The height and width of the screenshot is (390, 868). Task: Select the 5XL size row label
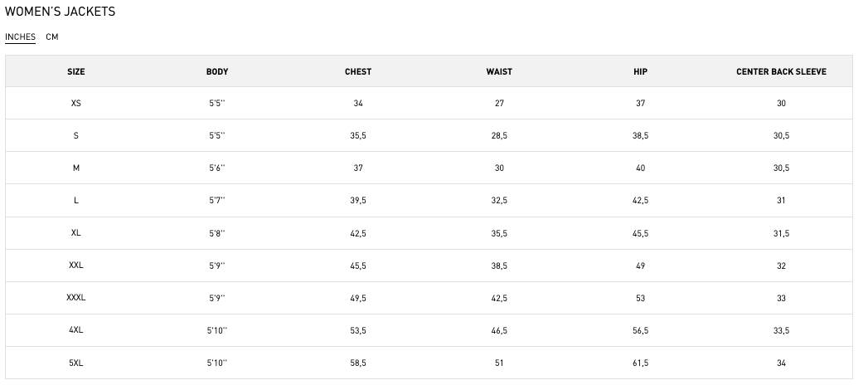click(x=76, y=363)
